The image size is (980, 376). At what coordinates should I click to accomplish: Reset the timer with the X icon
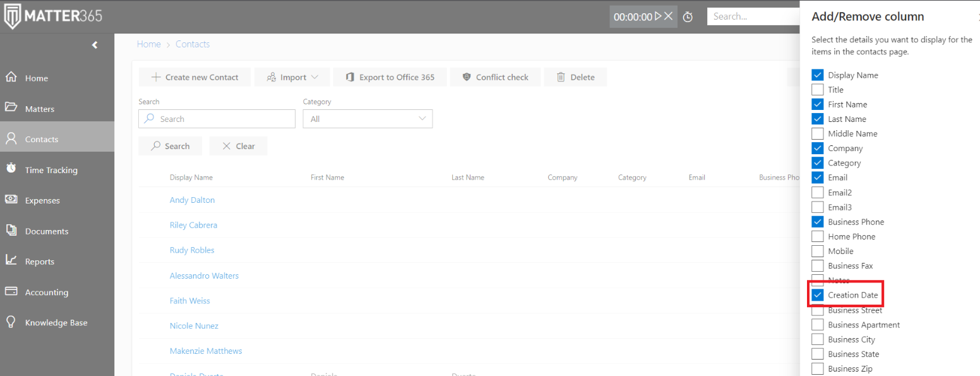pos(668,16)
